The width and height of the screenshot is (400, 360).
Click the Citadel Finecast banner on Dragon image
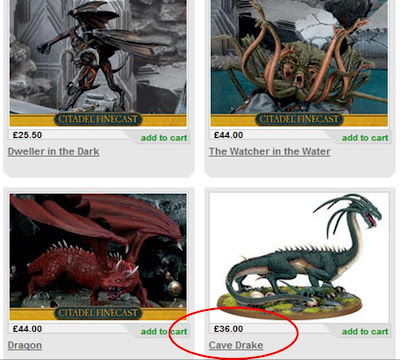[98, 313]
